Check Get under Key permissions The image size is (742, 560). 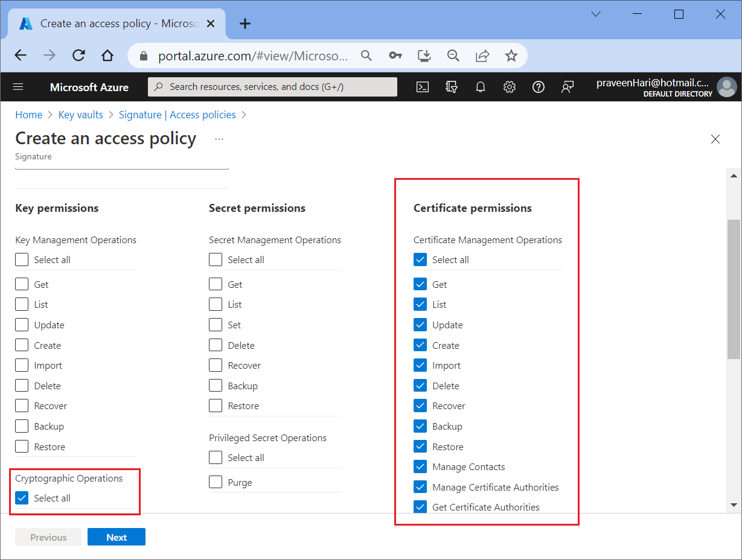[22, 284]
